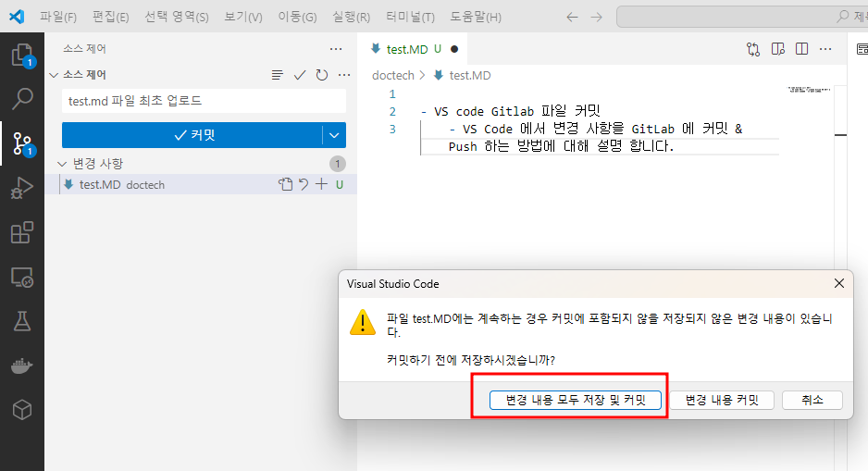Refresh the source control repository
Screen dimensions: 868x471
tap(322, 75)
